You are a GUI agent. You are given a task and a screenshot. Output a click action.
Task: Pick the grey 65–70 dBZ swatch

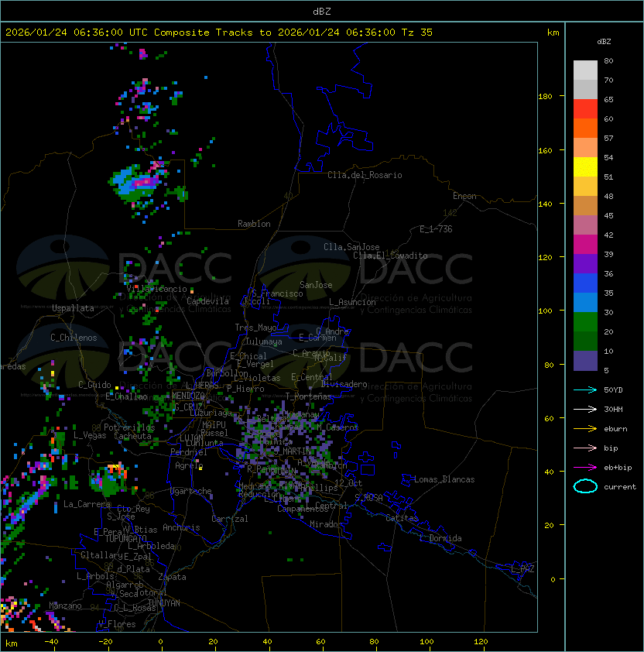585,89
